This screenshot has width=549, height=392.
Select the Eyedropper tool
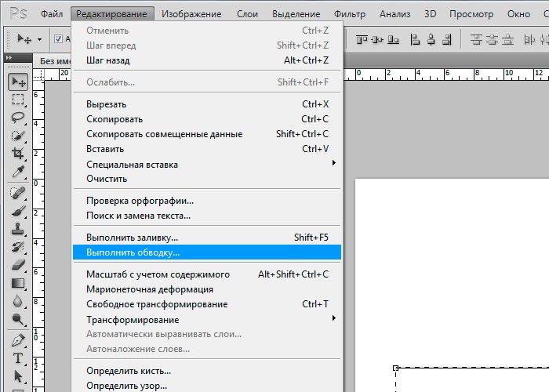tap(18, 172)
